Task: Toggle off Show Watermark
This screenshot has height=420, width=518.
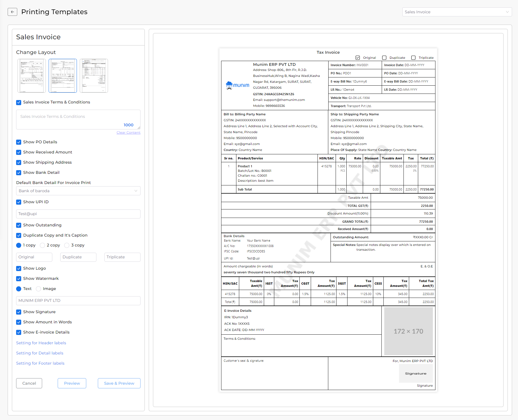Action: 19,279
